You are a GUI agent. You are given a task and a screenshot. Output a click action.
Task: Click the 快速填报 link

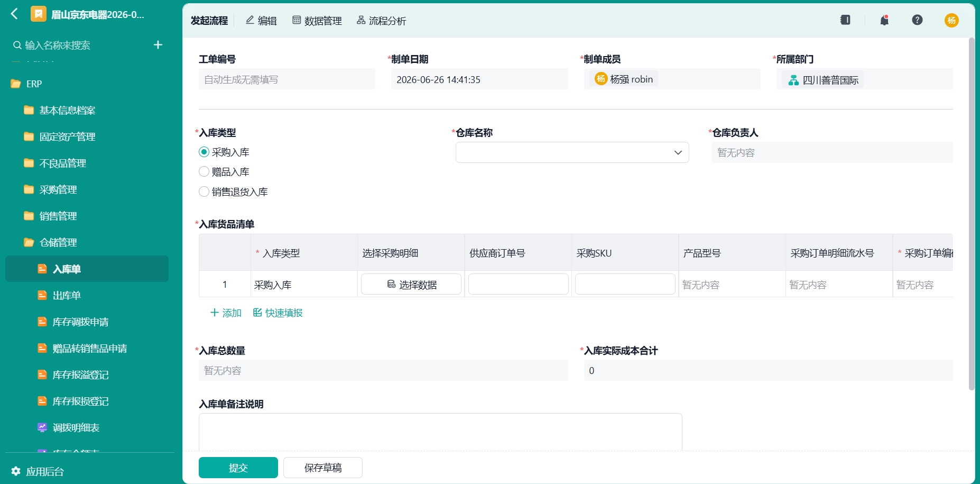(x=278, y=313)
